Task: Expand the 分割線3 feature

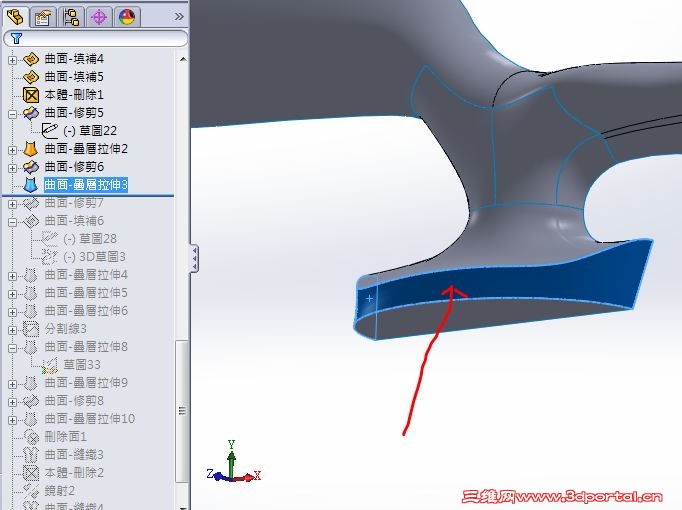Action: point(12,330)
